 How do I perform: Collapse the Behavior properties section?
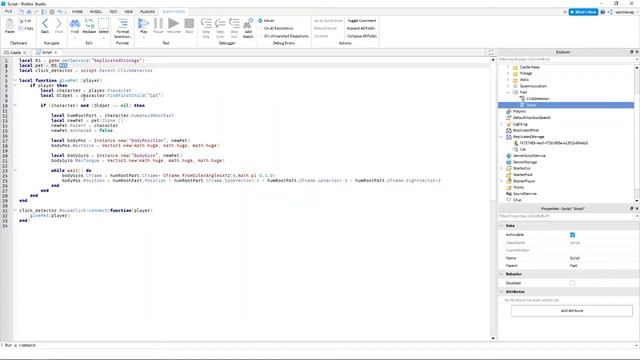pyautogui.click(x=502, y=274)
